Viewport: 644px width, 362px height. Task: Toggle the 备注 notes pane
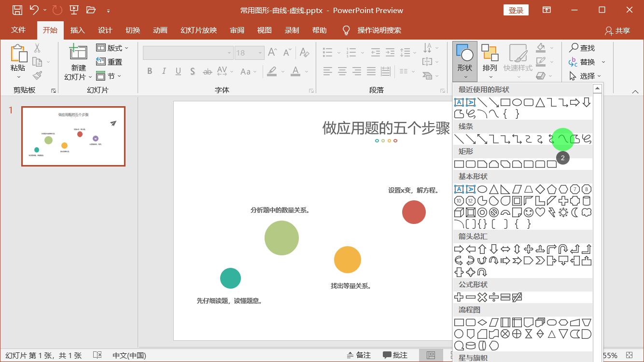click(359, 355)
